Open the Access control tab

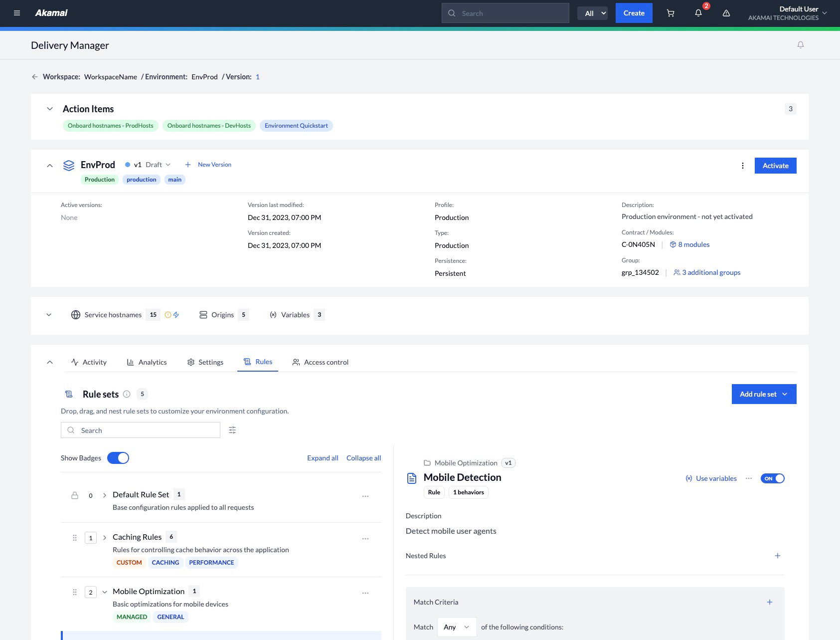pyautogui.click(x=320, y=362)
